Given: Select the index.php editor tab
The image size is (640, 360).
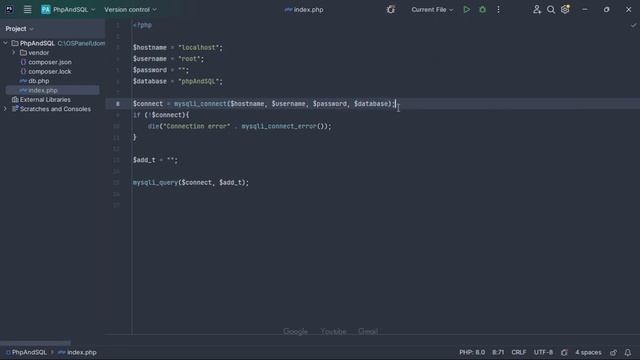Looking at the screenshot, I should click(x=304, y=9).
